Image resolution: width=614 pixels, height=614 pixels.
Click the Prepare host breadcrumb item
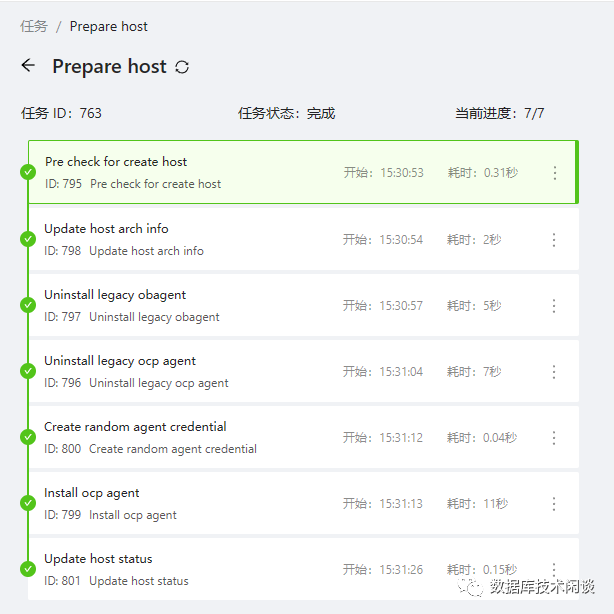coord(109,26)
